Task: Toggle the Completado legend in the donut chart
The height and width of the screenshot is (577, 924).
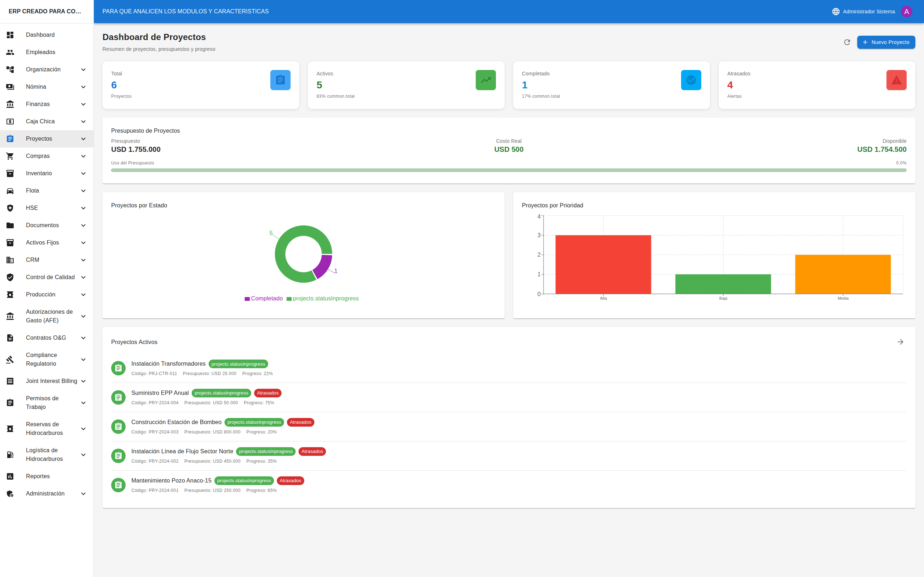Action: click(x=263, y=298)
